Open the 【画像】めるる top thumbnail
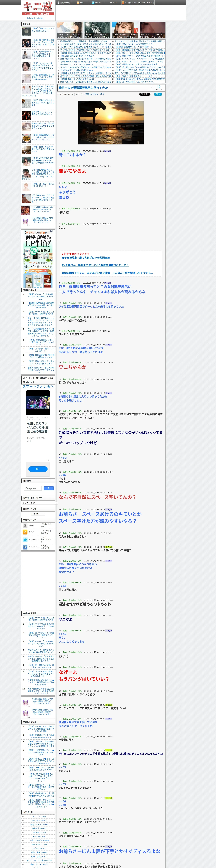 click(125, 30)
